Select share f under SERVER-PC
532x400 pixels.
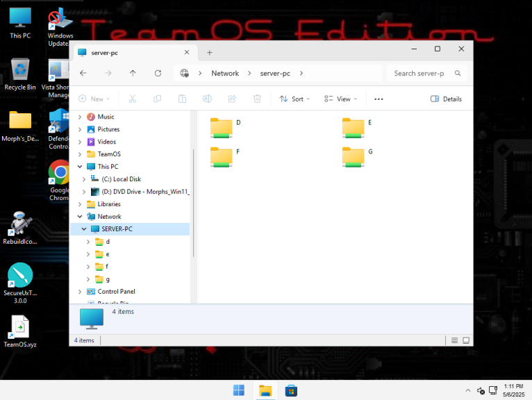click(x=106, y=267)
